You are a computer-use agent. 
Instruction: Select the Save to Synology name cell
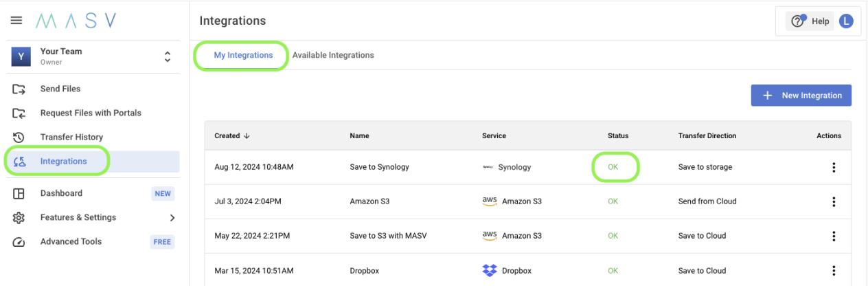pyautogui.click(x=380, y=167)
